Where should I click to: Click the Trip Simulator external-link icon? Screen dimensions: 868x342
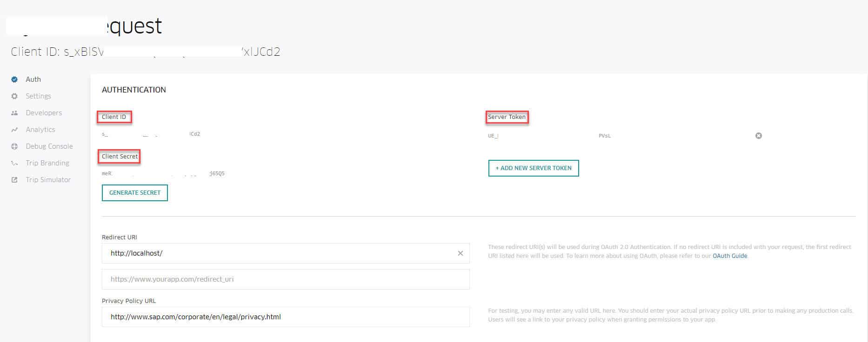pos(14,180)
